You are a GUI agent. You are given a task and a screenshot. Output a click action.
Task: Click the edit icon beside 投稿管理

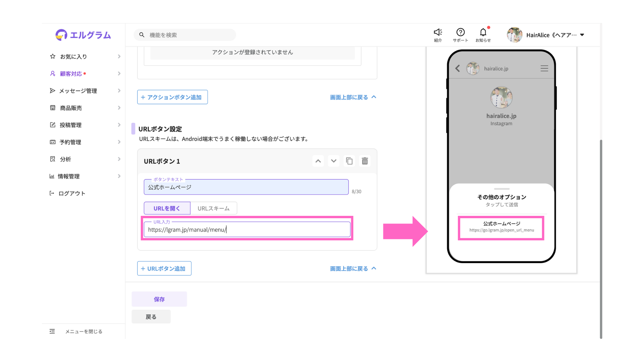click(x=53, y=125)
